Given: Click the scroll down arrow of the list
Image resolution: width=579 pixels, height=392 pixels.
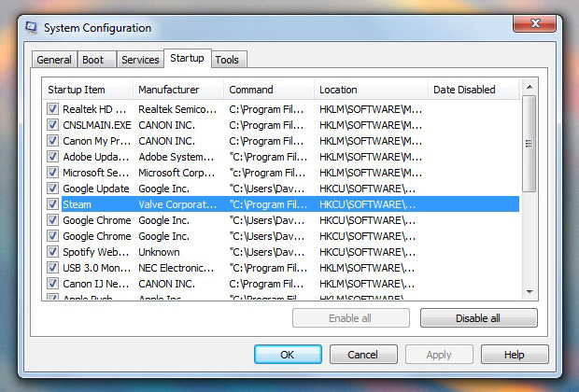Looking at the screenshot, I should click(530, 292).
